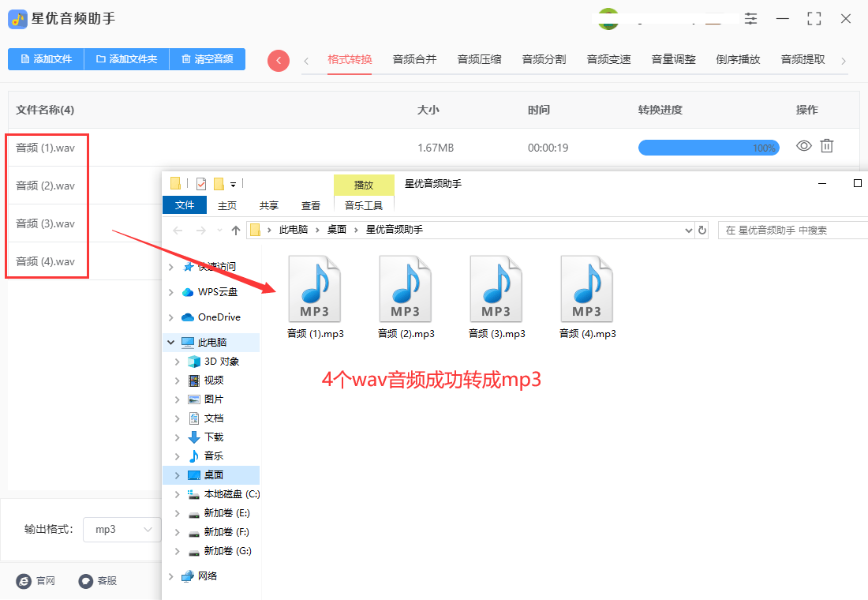Open 音频 (1).mp3 file icon
The image size is (868, 600).
pyautogui.click(x=314, y=289)
